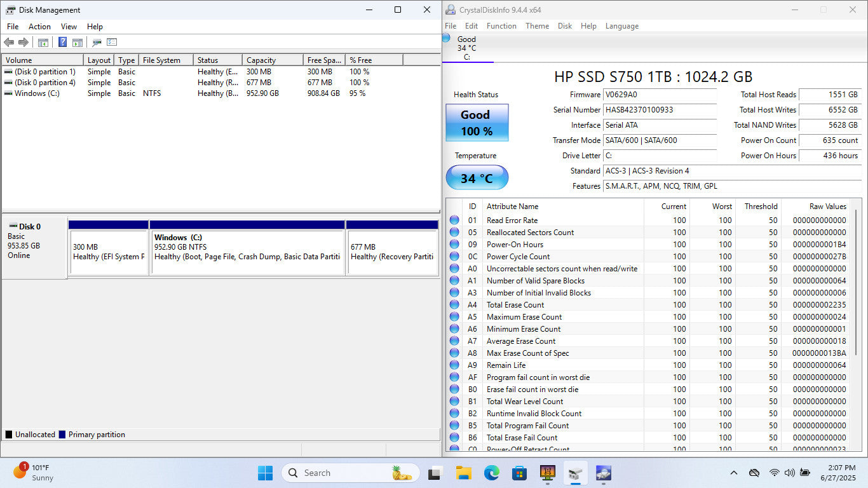This screenshot has width=868, height=488.
Task: Click the monitor app icon left of CrystalDiskInfo on taskbar
Action: (547, 473)
